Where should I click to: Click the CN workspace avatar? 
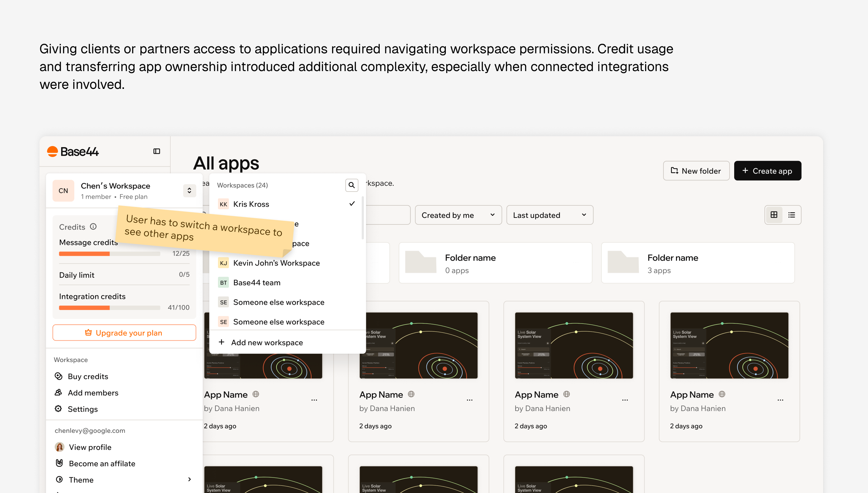click(x=63, y=191)
